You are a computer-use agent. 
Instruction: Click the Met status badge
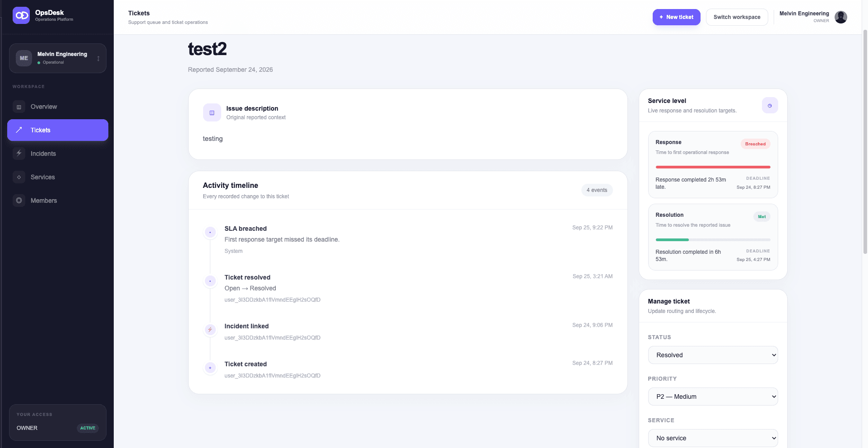761,217
